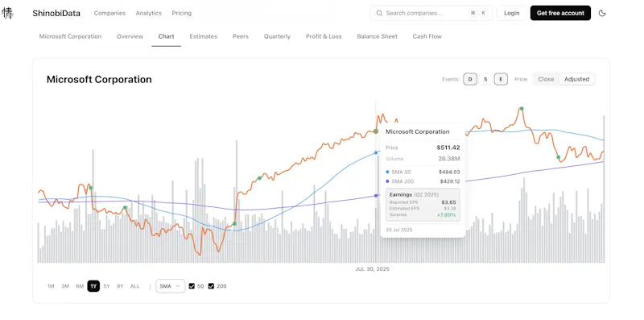Toggle dark mode moon icon

click(x=602, y=13)
